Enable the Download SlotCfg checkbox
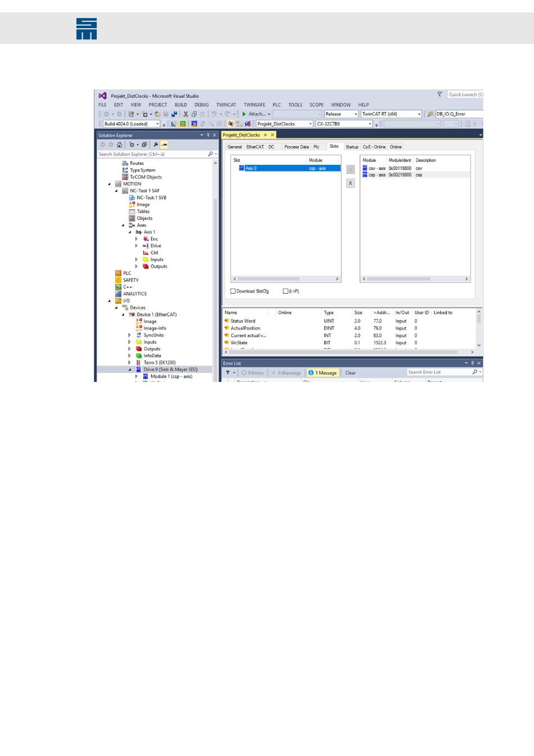The height and width of the screenshot is (756, 534). [233, 291]
